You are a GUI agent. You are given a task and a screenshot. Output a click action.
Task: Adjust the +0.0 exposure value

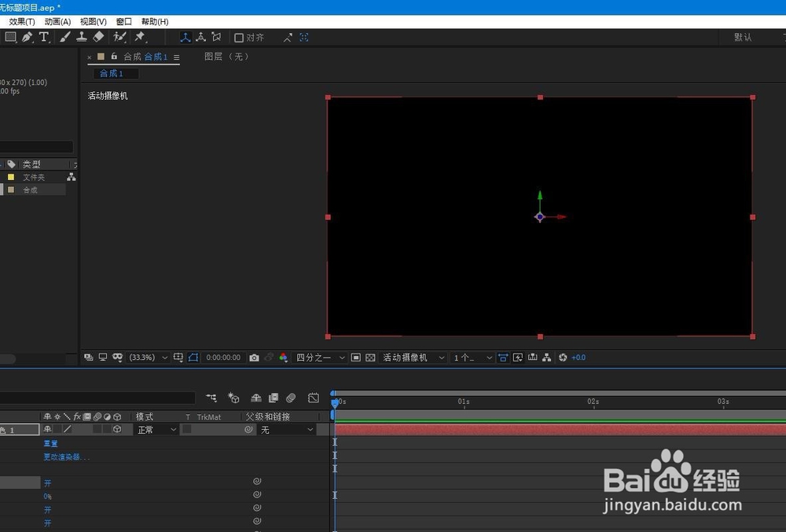(x=578, y=358)
